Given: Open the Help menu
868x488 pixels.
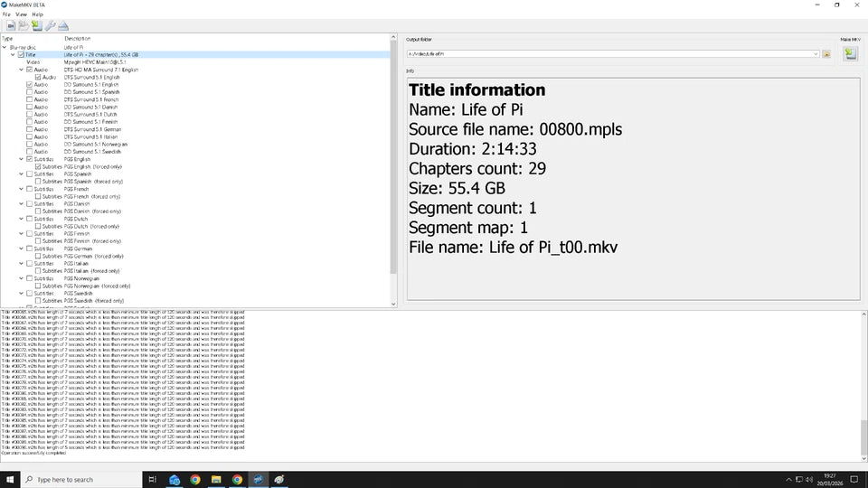Looking at the screenshot, I should [38, 14].
